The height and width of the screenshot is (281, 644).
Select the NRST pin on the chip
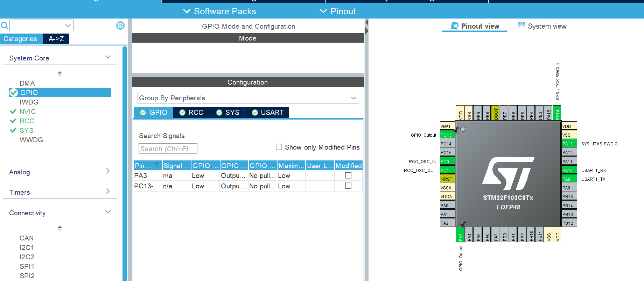pyautogui.click(x=447, y=179)
